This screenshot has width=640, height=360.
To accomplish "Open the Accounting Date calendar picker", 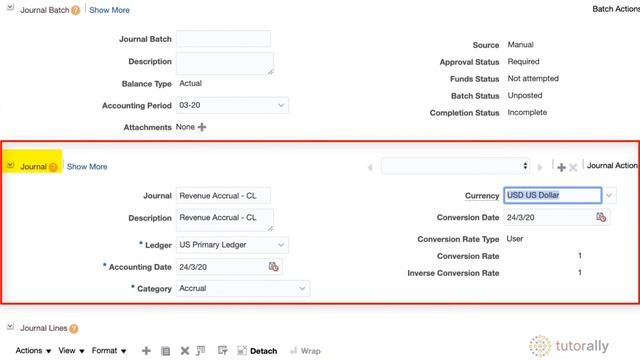I will pos(273,267).
